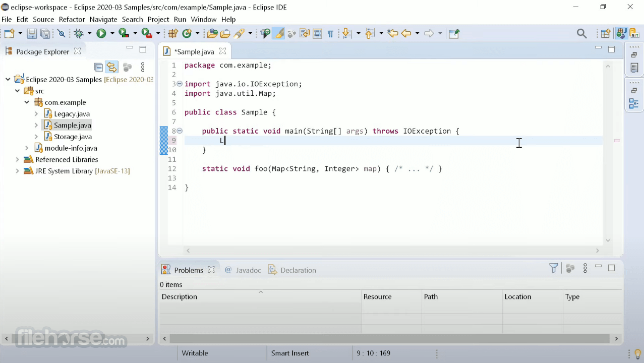Viewport: 644px width, 363px height.
Task: Click the Smart Insert status bar entry
Action: (290, 353)
